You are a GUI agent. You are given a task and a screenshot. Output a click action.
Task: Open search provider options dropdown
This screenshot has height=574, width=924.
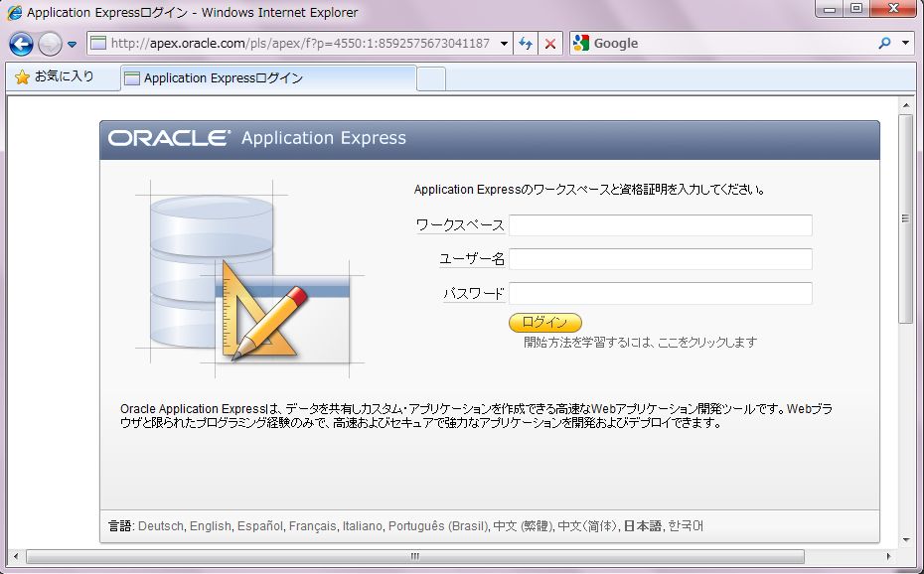click(x=905, y=43)
